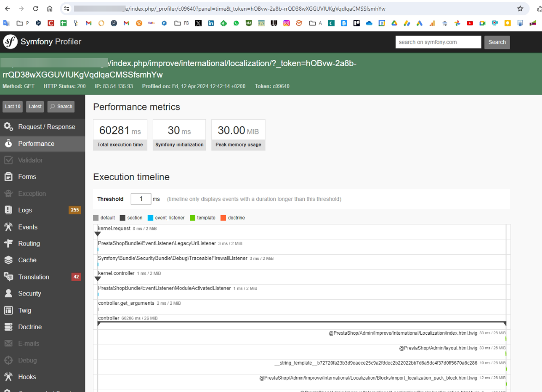This screenshot has height=392, width=542.
Task: Click the layout.html.twig timeline row label
Action: coord(438,348)
